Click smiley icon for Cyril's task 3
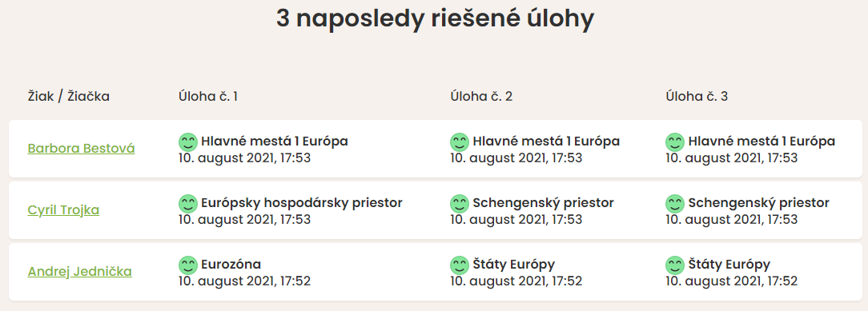The width and height of the screenshot is (868, 311). point(675,204)
